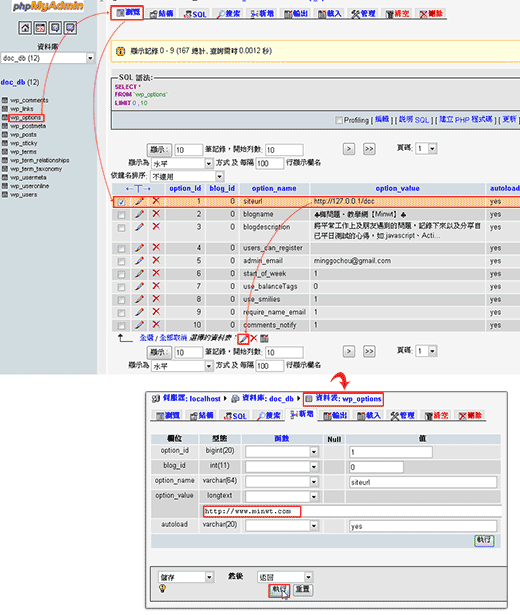Delete the start_of_week row
Image resolution: width=520 pixels, height=615 pixels.
(156, 273)
